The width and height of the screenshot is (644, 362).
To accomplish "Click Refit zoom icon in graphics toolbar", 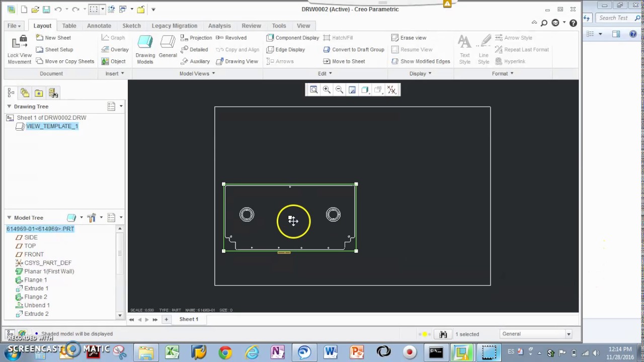I will coord(313,89).
